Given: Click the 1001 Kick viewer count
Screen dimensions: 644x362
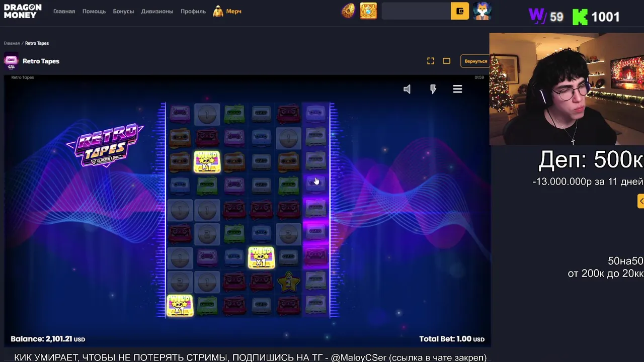Looking at the screenshot, I should (605, 17).
